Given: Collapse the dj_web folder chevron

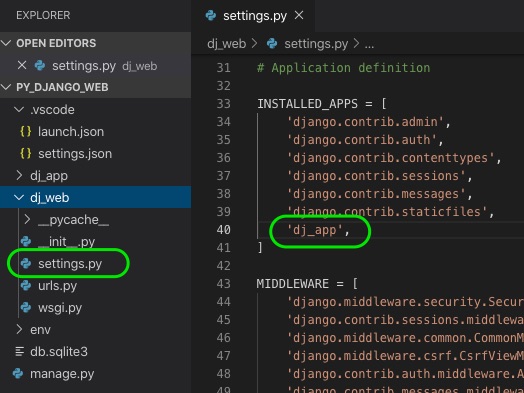Looking at the screenshot, I should coord(19,198).
